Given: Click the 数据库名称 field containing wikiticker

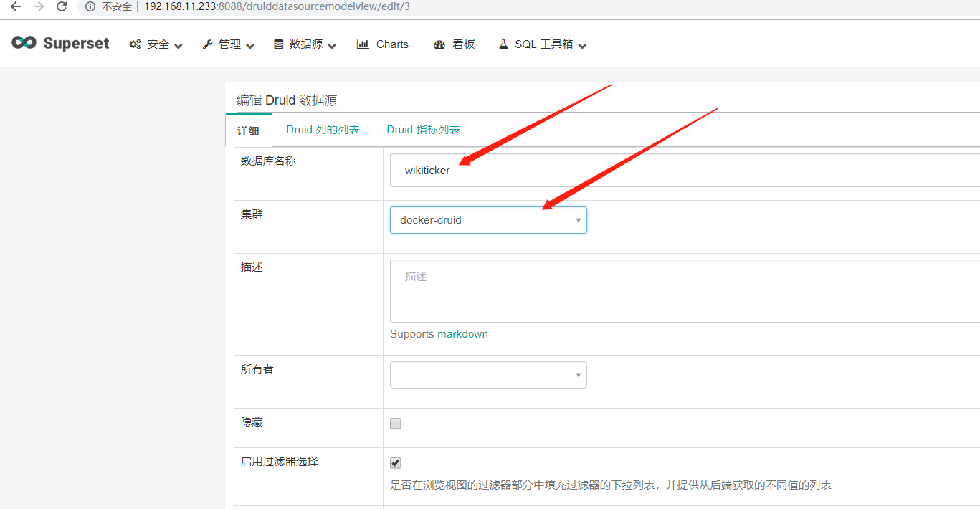Looking at the screenshot, I should 685,171.
